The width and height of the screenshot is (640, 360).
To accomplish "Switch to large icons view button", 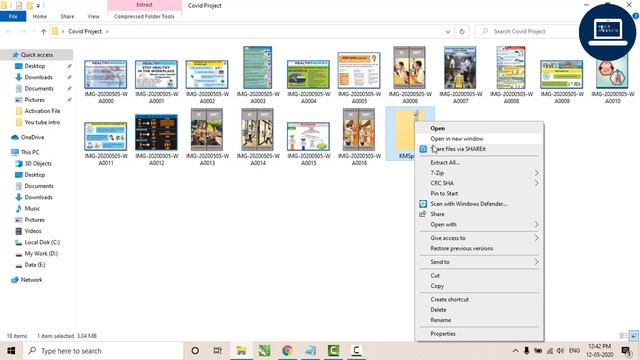I will pos(633,336).
